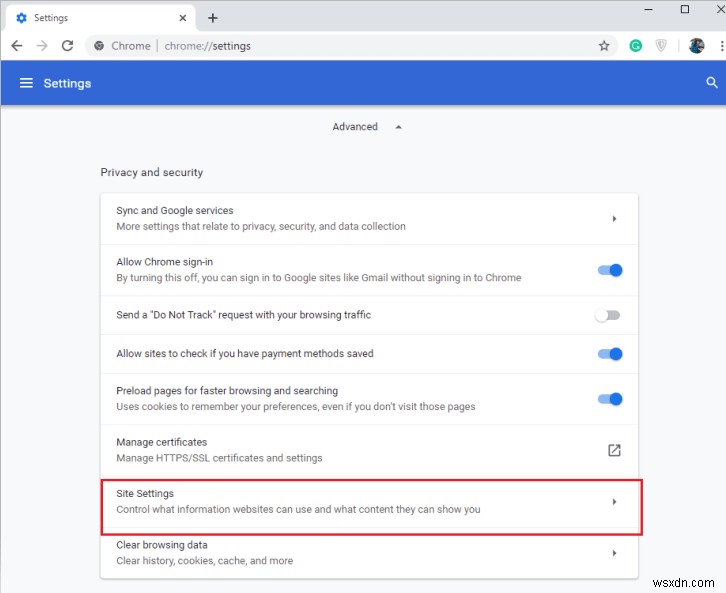
Task: Open Sync and Google services row
Action: (369, 218)
